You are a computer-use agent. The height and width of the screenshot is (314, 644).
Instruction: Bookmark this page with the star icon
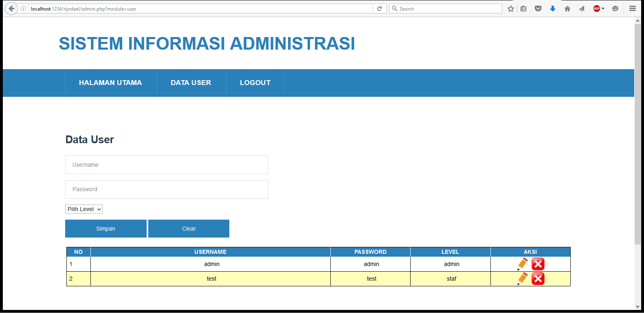[510, 9]
